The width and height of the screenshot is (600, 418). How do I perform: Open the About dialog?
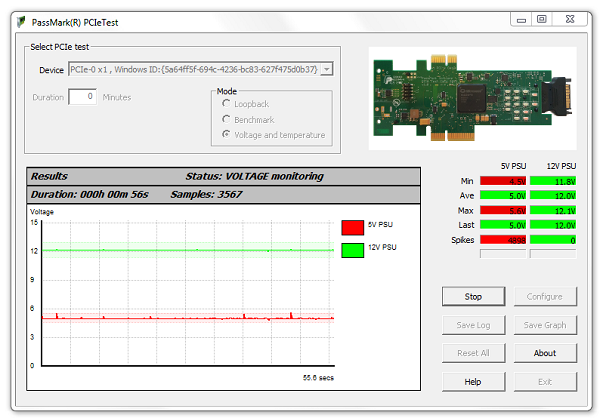pyautogui.click(x=545, y=353)
